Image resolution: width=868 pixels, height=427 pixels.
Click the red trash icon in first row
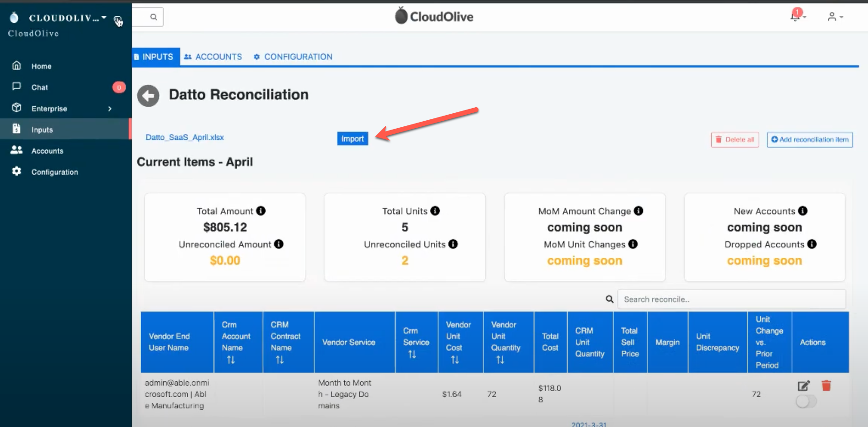[x=826, y=386]
